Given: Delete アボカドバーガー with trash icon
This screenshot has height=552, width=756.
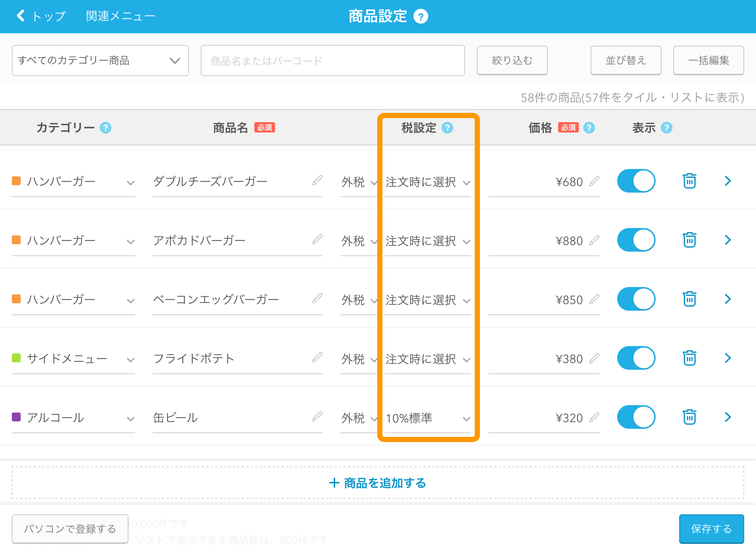Looking at the screenshot, I should coord(689,240).
